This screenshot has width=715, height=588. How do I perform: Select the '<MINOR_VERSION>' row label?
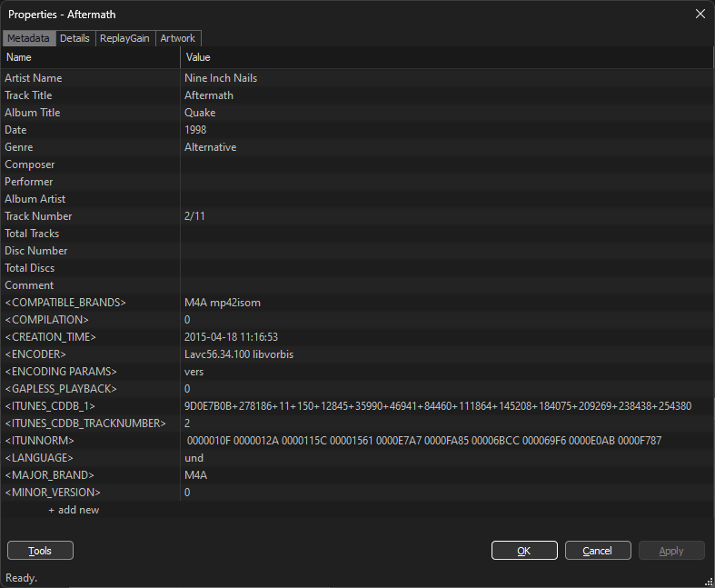[53, 493]
